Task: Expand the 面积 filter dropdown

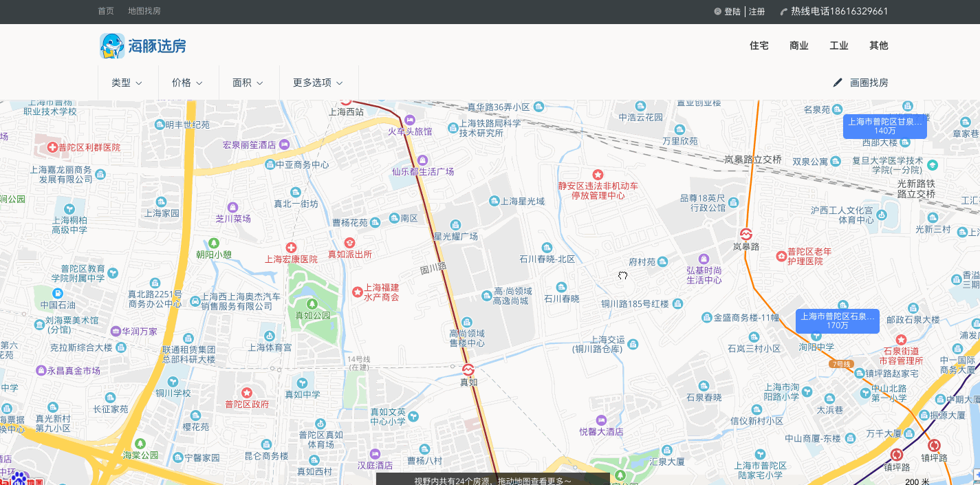Action: [248, 83]
